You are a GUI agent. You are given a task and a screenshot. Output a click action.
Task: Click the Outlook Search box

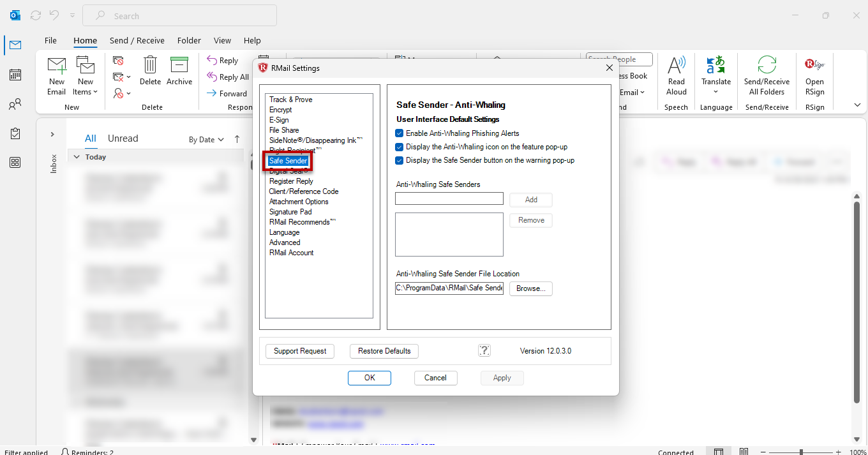click(x=179, y=16)
